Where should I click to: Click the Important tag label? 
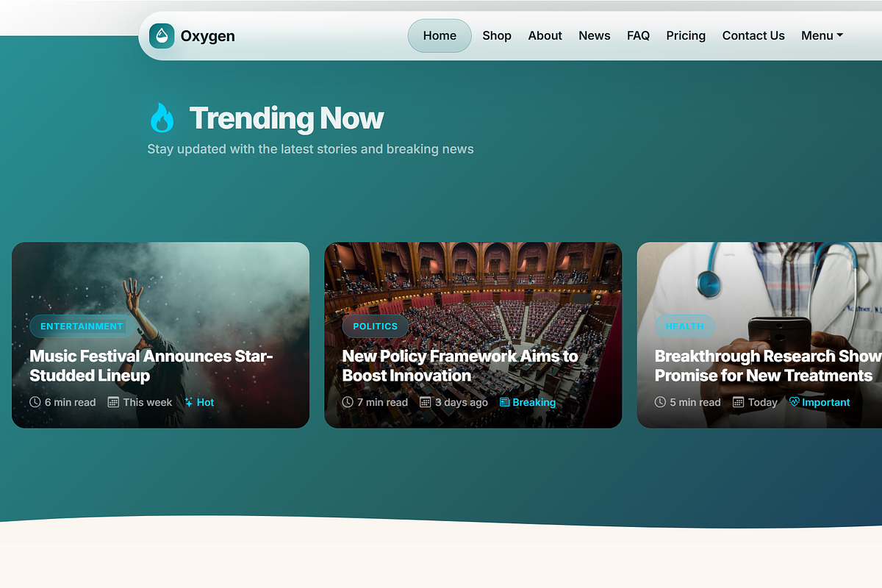click(825, 402)
